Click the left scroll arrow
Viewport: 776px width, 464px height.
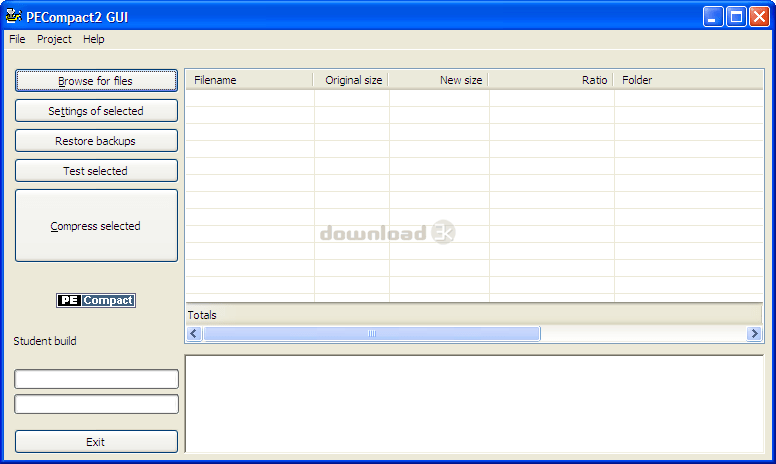pyautogui.click(x=194, y=334)
